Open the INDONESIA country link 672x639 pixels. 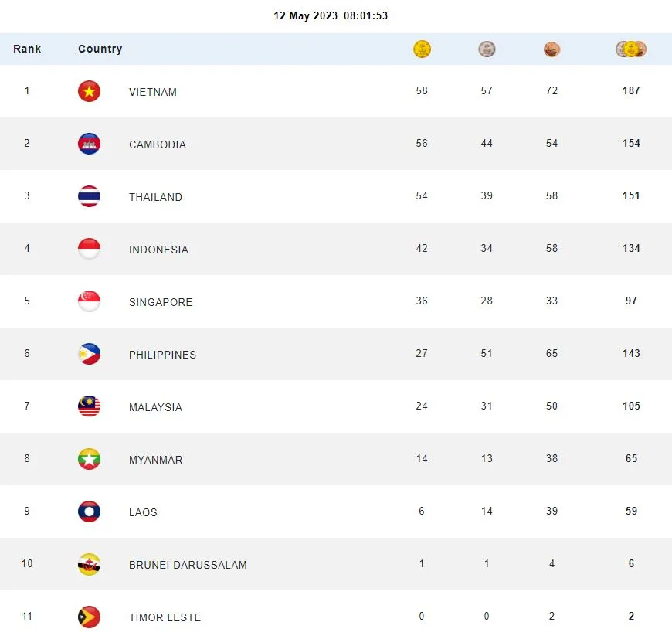[x=158, y=250]
